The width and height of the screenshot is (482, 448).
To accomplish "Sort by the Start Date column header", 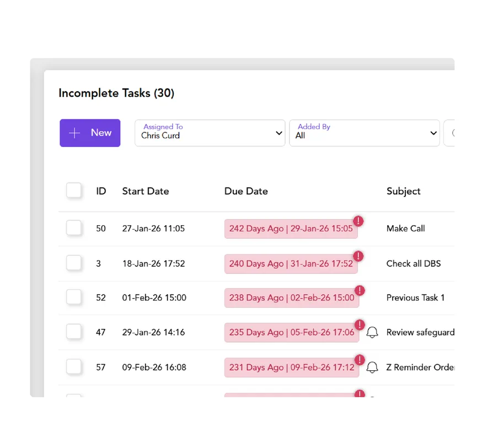I will (x=146, y=191).
